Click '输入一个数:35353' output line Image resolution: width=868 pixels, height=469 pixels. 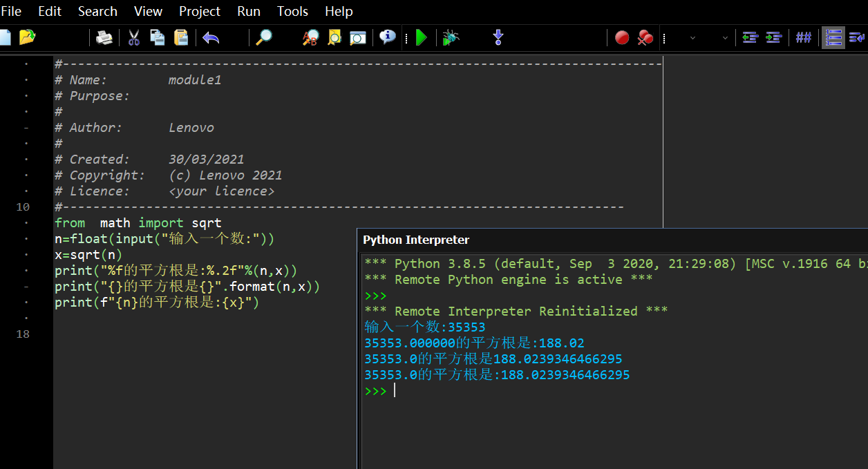point(425,327)
